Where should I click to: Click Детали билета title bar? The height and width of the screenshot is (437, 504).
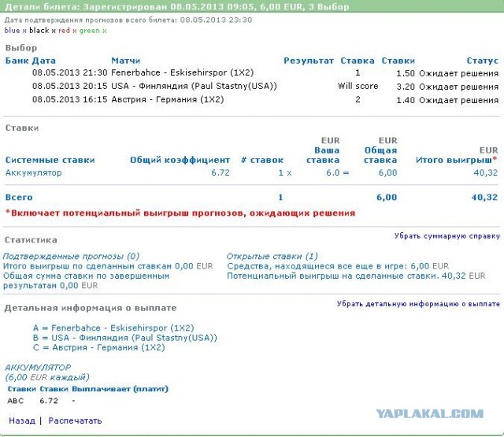click(x=252, y=6)
